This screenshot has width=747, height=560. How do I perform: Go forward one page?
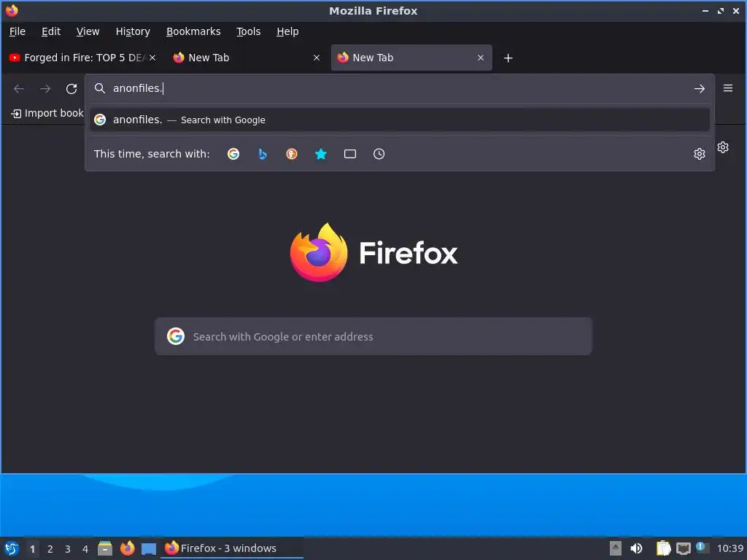point(45,88)
